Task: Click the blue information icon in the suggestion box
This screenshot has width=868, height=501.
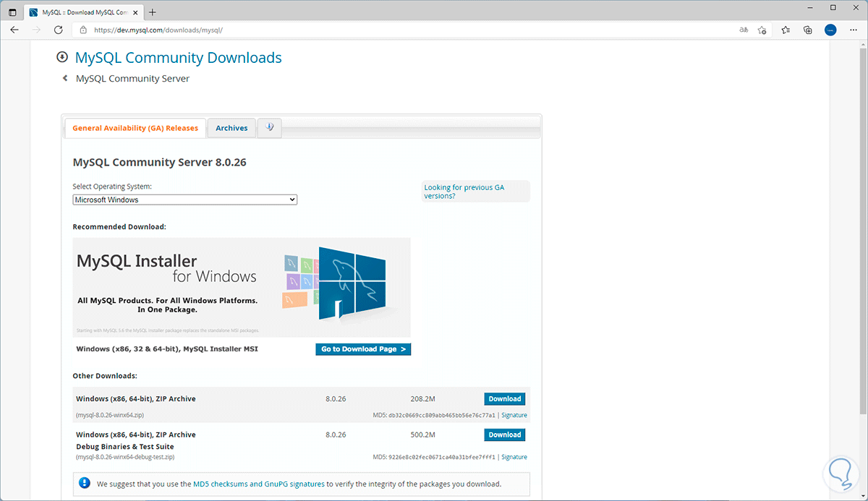Action: (x=85, y=484)
